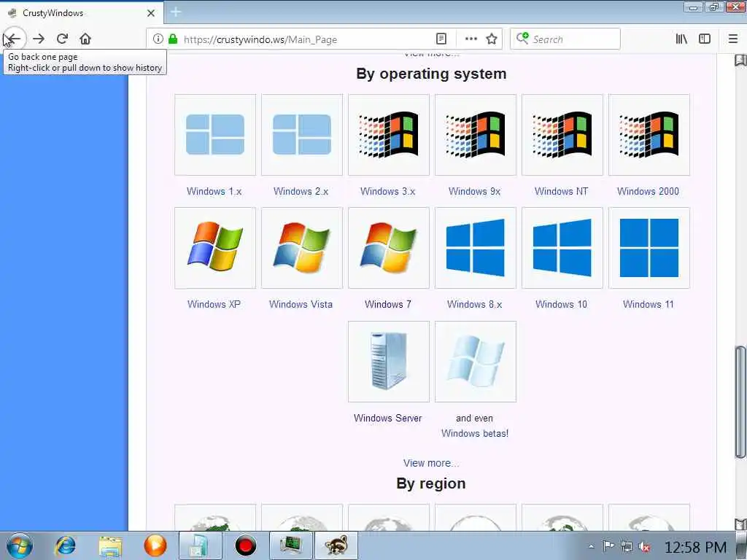Toggle reader view in the address bar
This screenshot has width=747, height=560.
(x=441, y=39)
